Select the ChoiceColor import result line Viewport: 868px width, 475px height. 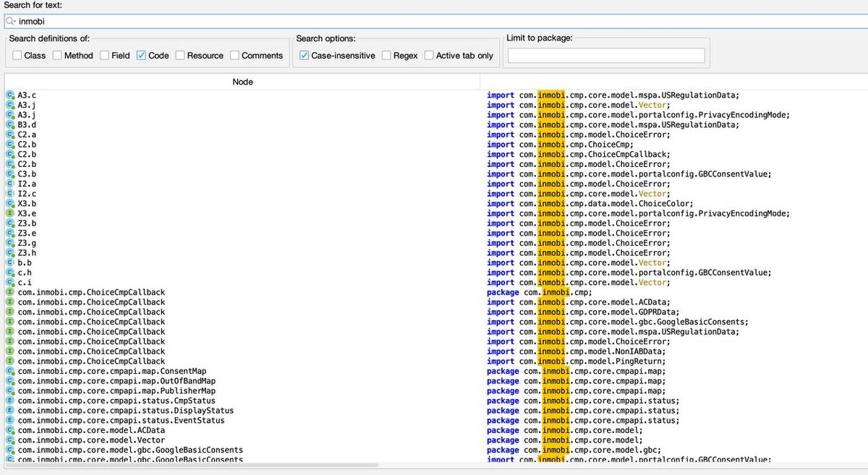coord(590,203)
